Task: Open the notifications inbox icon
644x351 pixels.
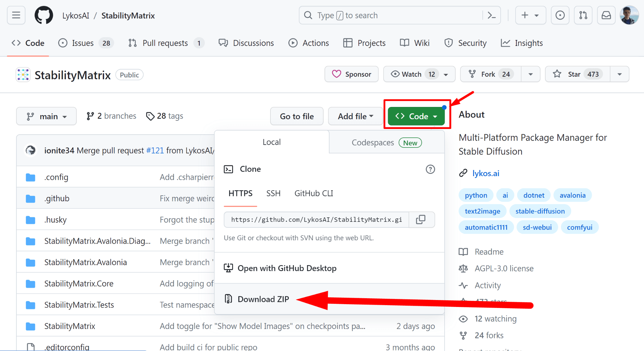Action: click(606, 15)
